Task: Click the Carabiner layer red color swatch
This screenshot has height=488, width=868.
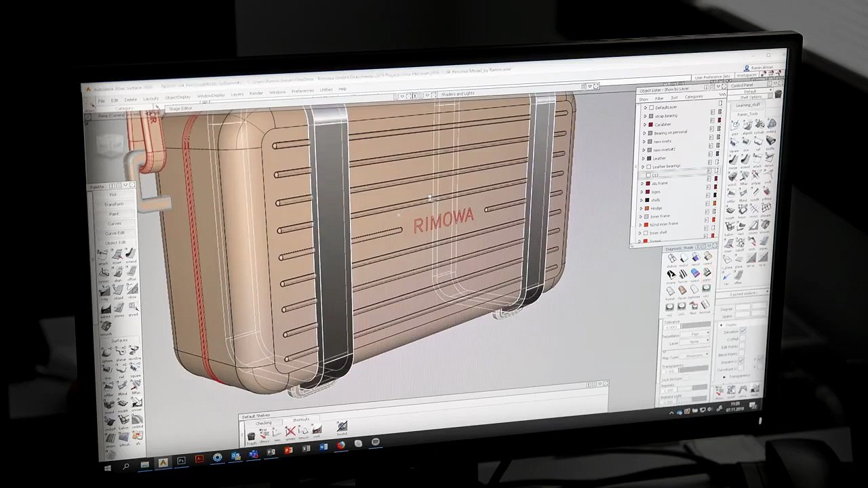Action: [650, 125]
